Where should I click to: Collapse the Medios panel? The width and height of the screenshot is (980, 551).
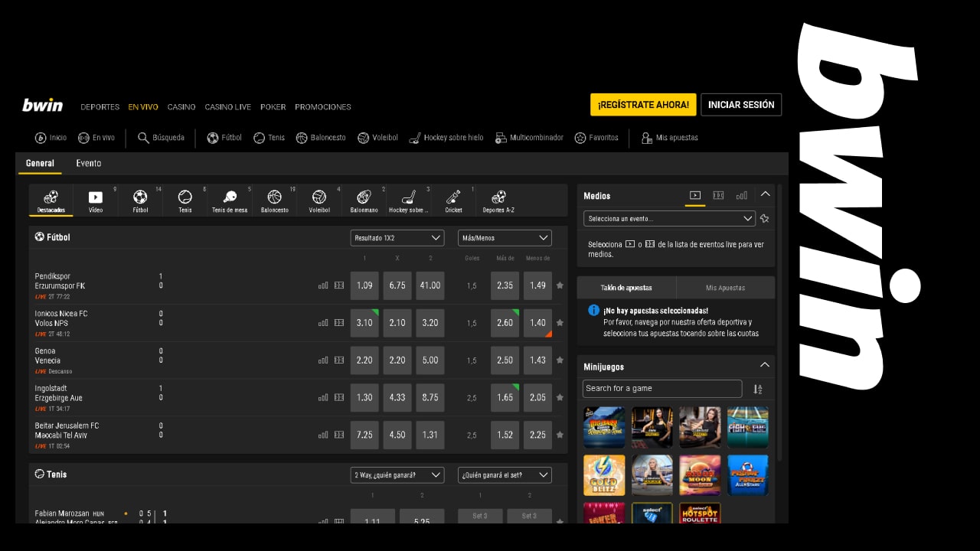tap(765, 194)
